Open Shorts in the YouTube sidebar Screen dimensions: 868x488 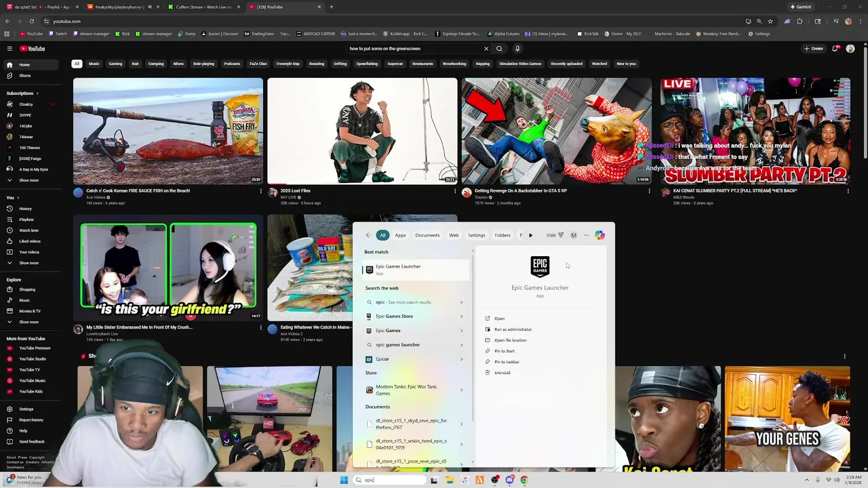33,75
